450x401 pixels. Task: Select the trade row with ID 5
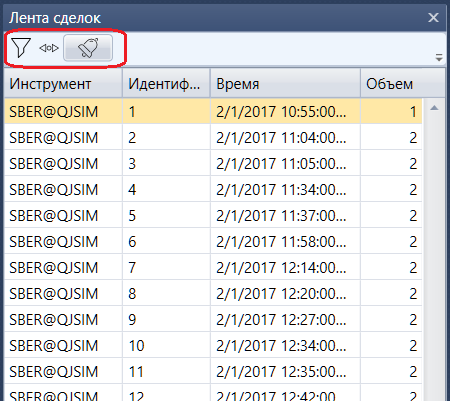click(x=213, y=215)
